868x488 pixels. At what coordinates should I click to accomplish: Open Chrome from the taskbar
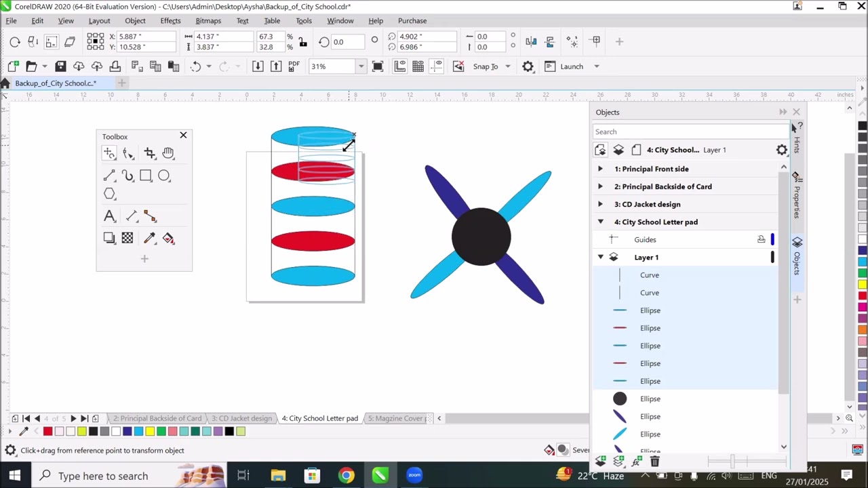(x=347, y=476)
